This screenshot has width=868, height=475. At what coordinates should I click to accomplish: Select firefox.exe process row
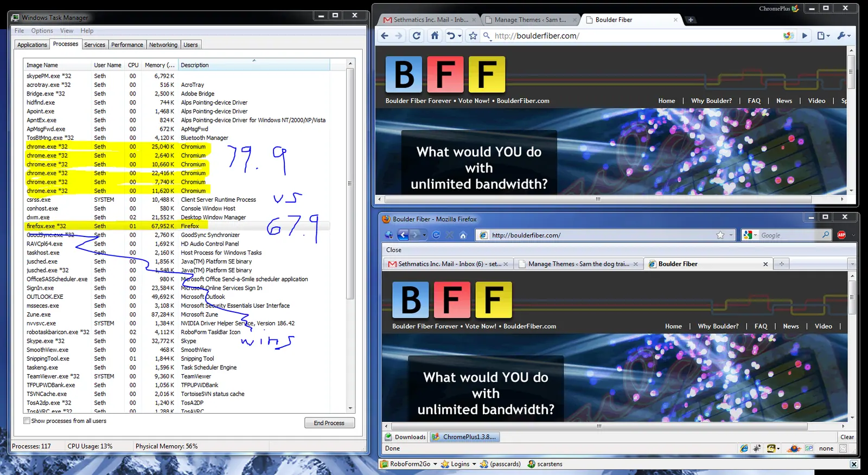point(177,226)
